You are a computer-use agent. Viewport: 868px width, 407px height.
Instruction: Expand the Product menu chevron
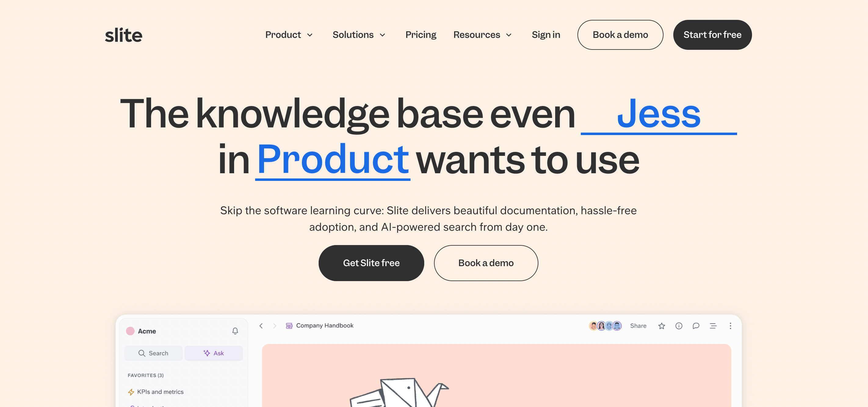point(310,35)
